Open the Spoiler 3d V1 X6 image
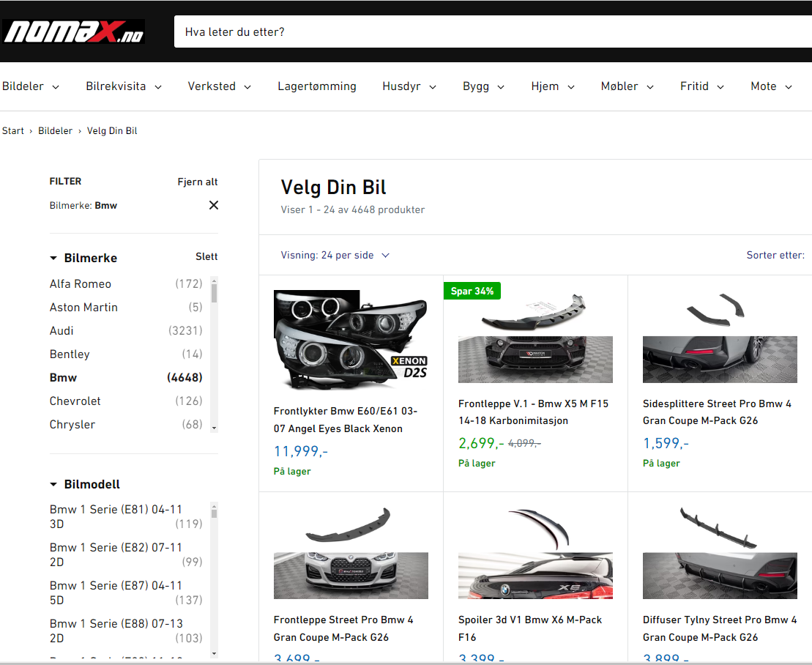 [535, 554]
